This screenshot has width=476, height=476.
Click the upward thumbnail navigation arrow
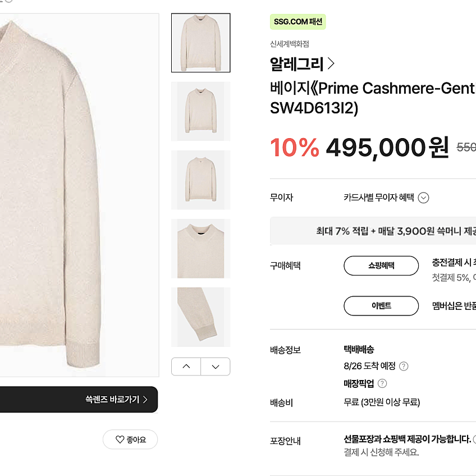[186, 366]
